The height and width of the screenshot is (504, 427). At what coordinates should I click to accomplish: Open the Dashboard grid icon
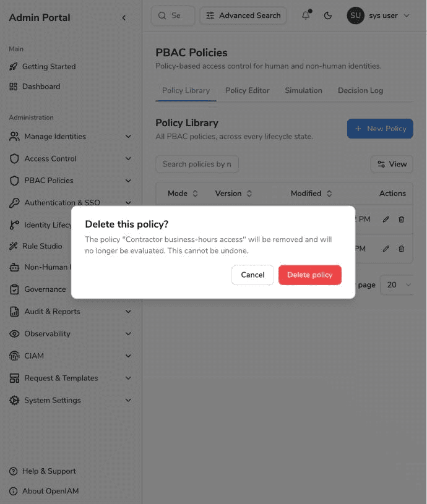13,87
